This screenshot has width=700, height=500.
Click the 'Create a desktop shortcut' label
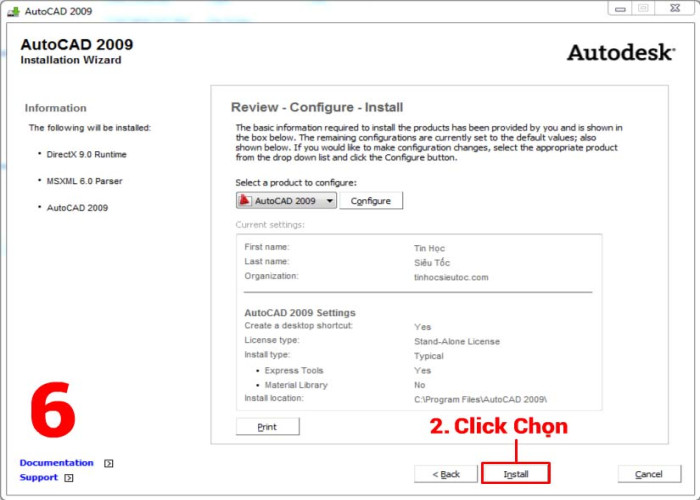pyautogui.click(x=299, y=326)
